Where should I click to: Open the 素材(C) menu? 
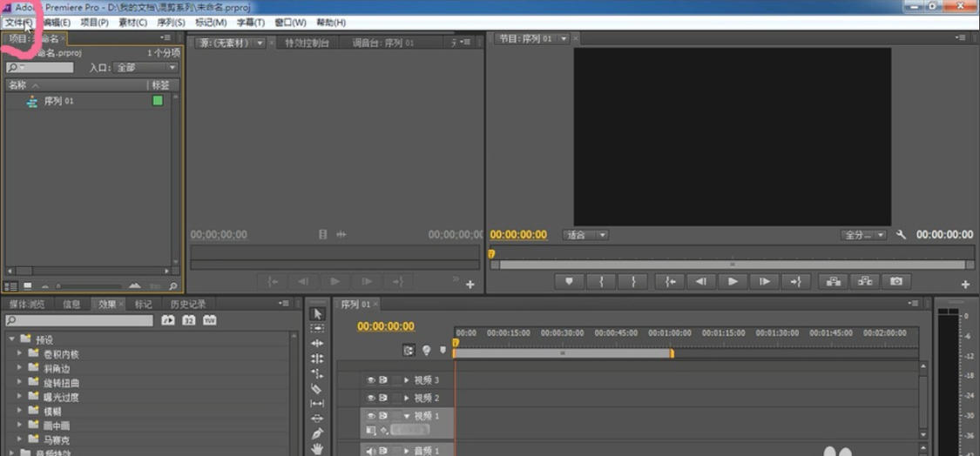[132, 23]
